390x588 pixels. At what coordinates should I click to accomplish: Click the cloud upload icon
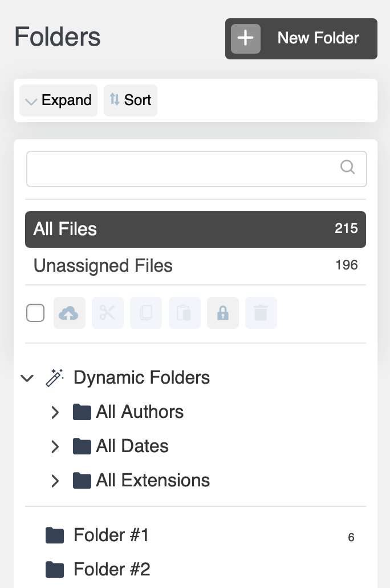(69, 313)
